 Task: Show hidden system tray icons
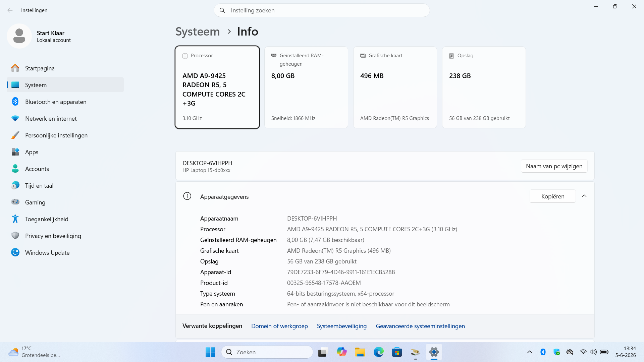tap(530, 352)
